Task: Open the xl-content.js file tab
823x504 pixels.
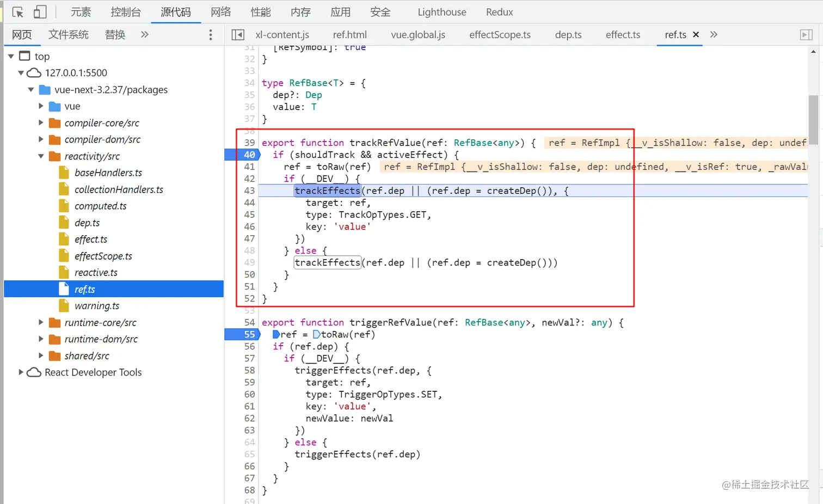Action: 282,35
